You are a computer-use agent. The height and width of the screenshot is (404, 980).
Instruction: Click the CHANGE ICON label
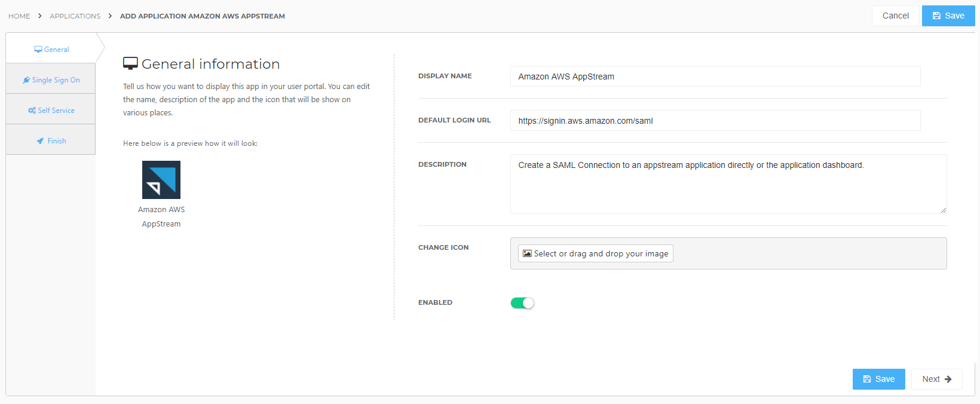(443, 247)
